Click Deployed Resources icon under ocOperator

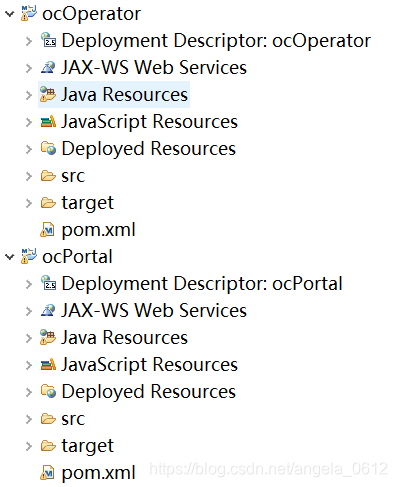pos(48,149)
